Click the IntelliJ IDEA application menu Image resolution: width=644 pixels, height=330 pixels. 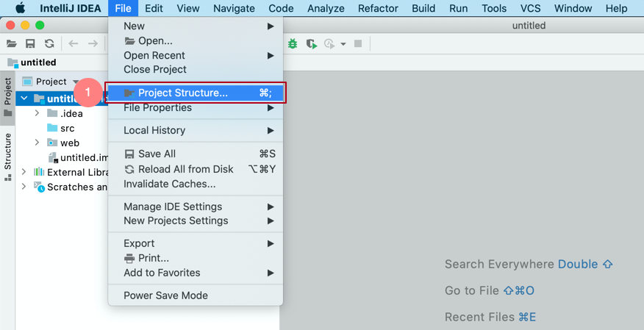click(x=71, y=8)
